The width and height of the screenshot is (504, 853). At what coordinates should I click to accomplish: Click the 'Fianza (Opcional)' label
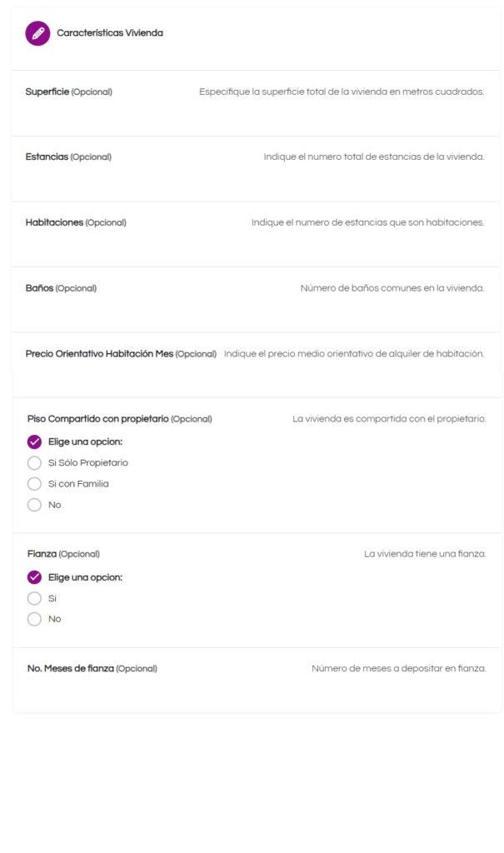tap(63, 554)
